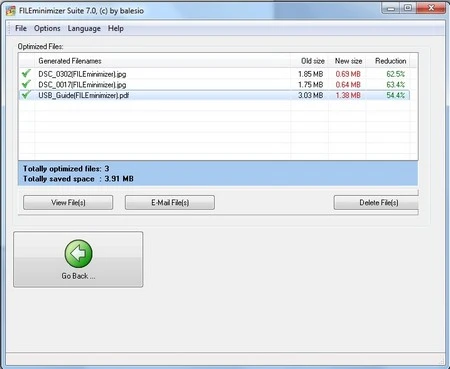
Task: Click old size value 1.75 MB
Action: pyautogui.click(x=310, y=85)
